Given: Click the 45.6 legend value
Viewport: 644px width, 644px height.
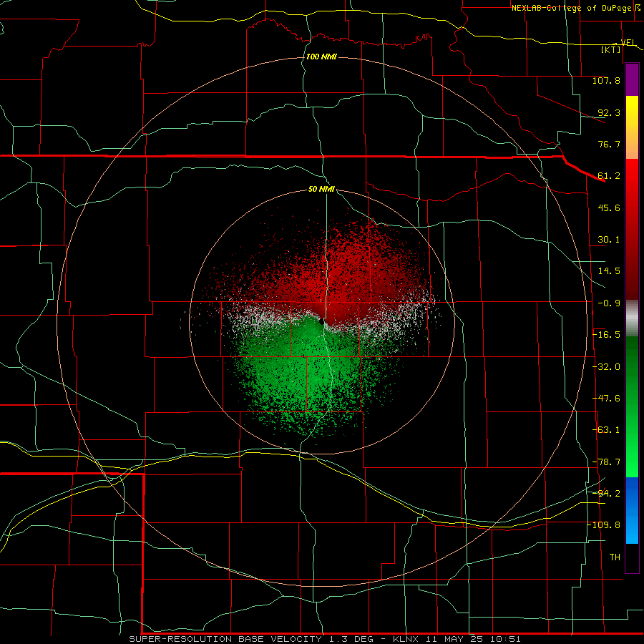Looking at the screenshot, I should (x=609, y=208).
